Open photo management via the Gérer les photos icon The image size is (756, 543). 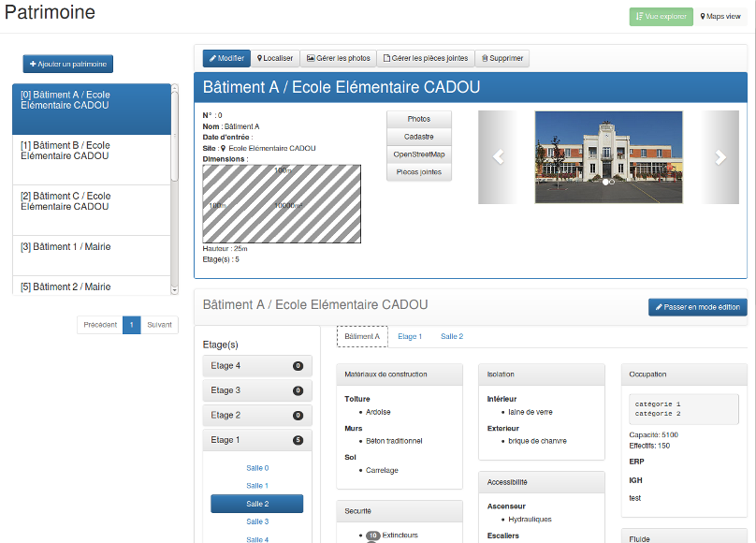(x=312, y=58)
